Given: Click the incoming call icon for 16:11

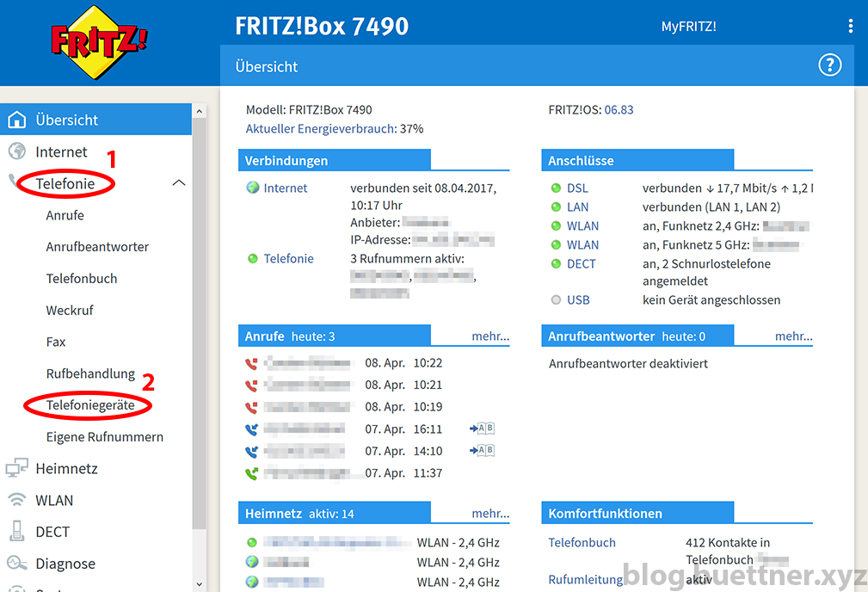Looking at the screenshot, I should 251,429.
